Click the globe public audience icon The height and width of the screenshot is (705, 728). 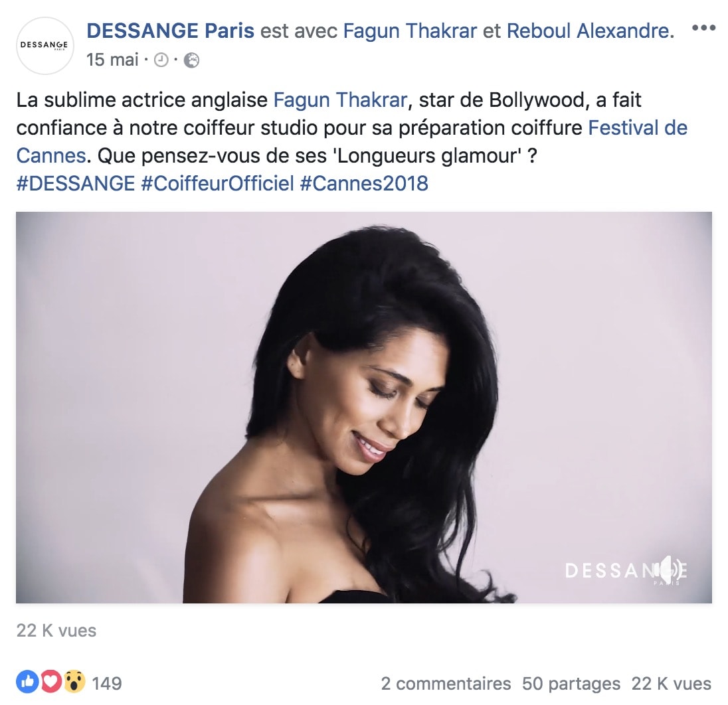(191, 60)
